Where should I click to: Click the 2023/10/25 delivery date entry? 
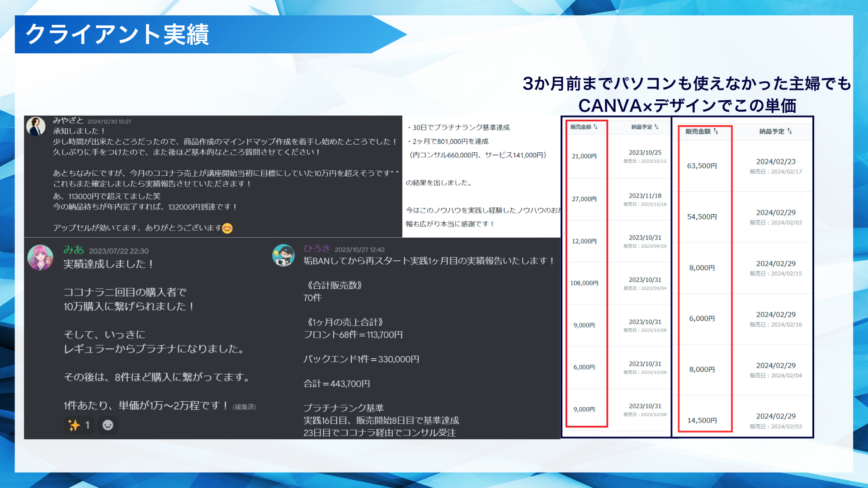point(645,153)
